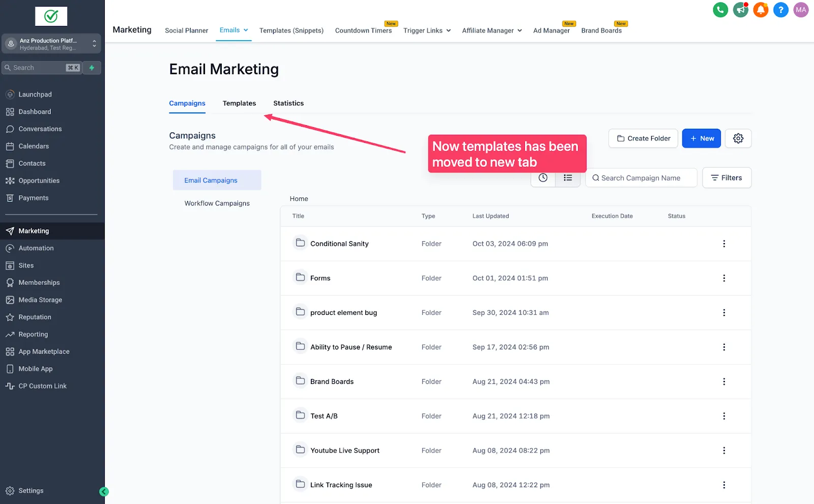Image resolution: width=814 pixels, height=504 pixels.
Task: Click the Create Folder button
Action: 643,138
